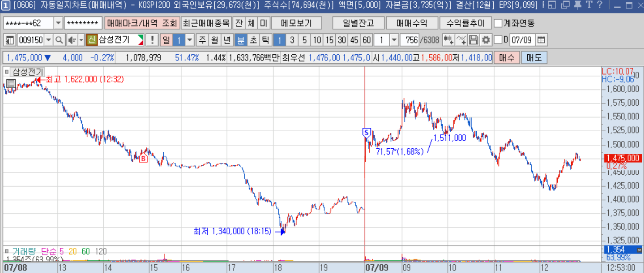This screenshot has height=273, width=644.
Task: Expand the account number dropdown
Action: 58,23
